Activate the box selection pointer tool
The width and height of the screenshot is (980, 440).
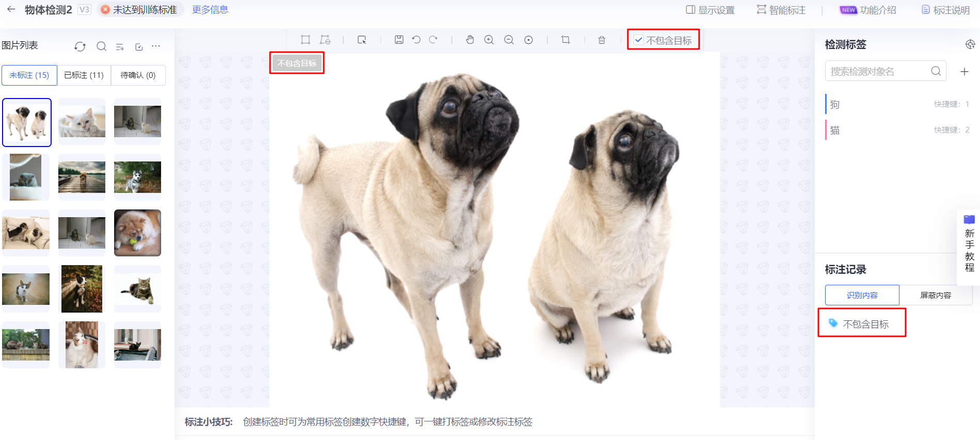click(x=362, y=40)
